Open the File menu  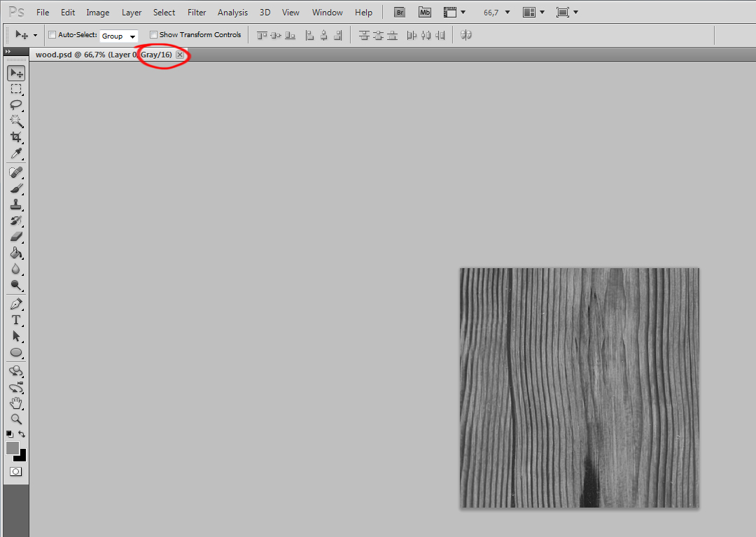[43, 13]
